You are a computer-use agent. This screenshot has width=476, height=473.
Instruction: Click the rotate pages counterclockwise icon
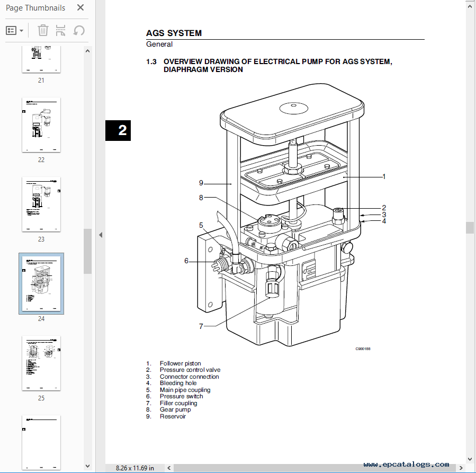tap(79, 30)
